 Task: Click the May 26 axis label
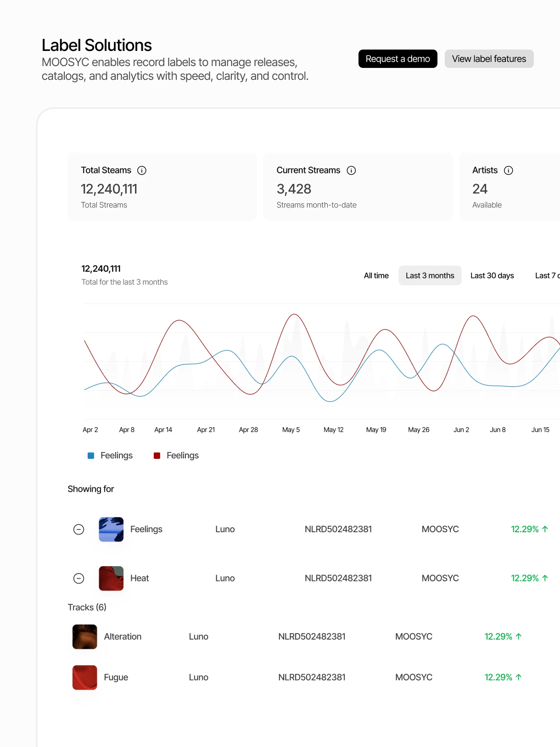point(419,430)
